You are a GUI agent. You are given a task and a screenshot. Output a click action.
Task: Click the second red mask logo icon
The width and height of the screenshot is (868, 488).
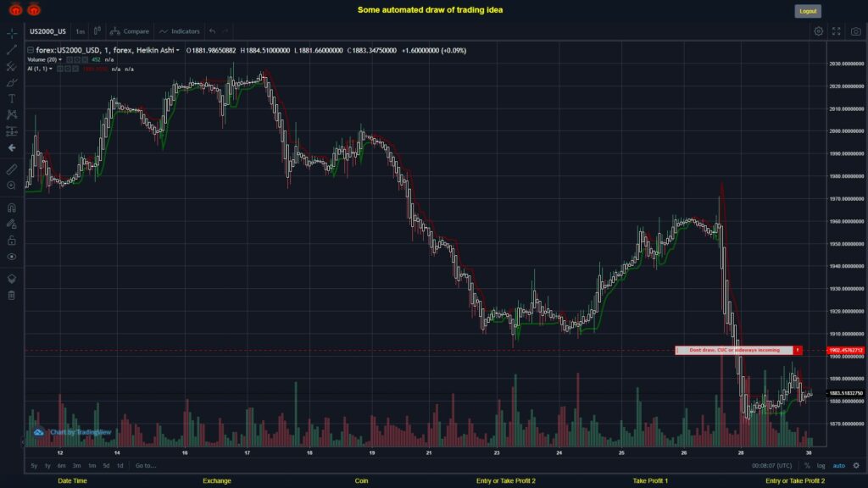(x=34, y=9)
